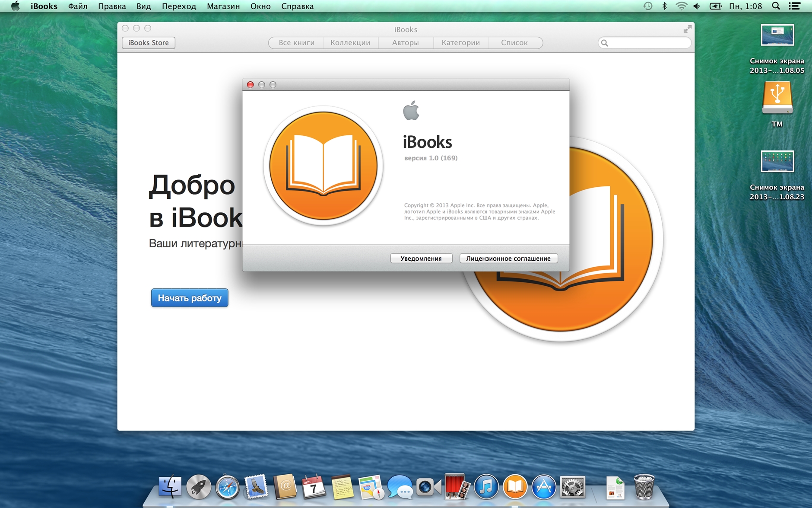
Task: Click the iBooks app icon in About dialog
Action: [x=323, y=166]
